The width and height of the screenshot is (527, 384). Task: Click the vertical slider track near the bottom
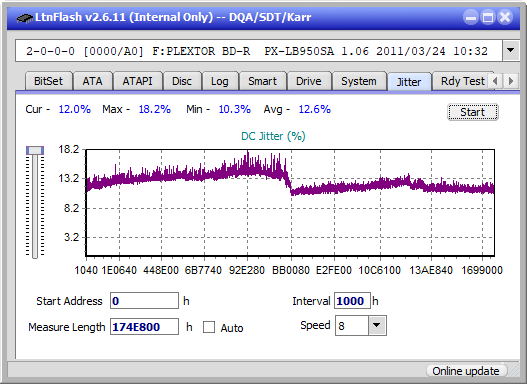[35, 249]
